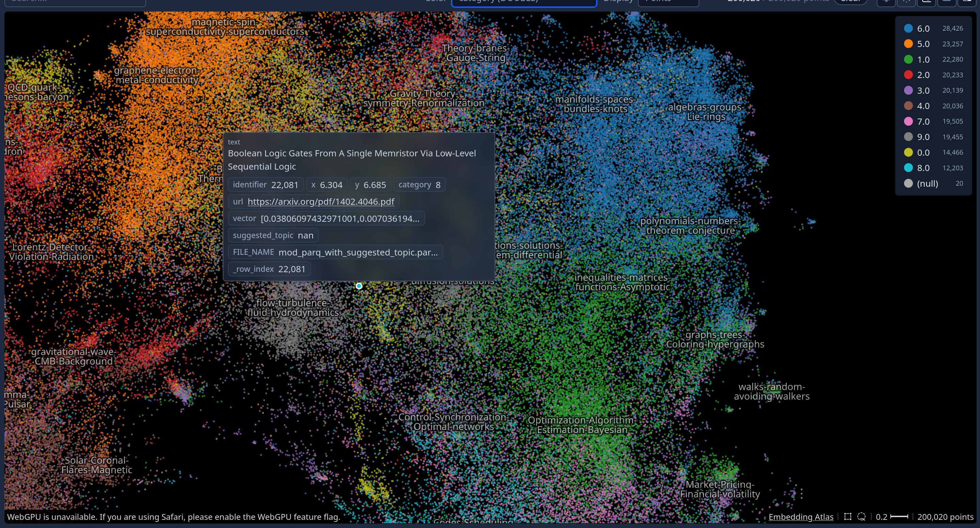Click the vector field in tooltip

pyautogui.click(x=326, y=218)
